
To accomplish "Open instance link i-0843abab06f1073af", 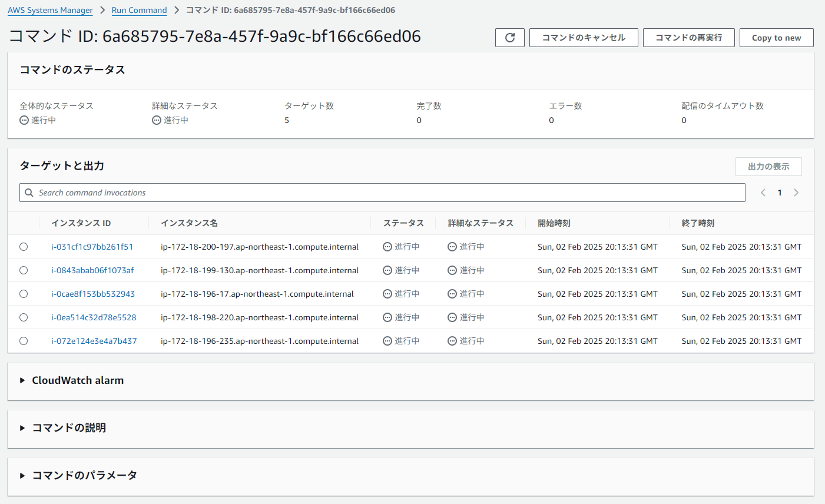I will point(92,270).
